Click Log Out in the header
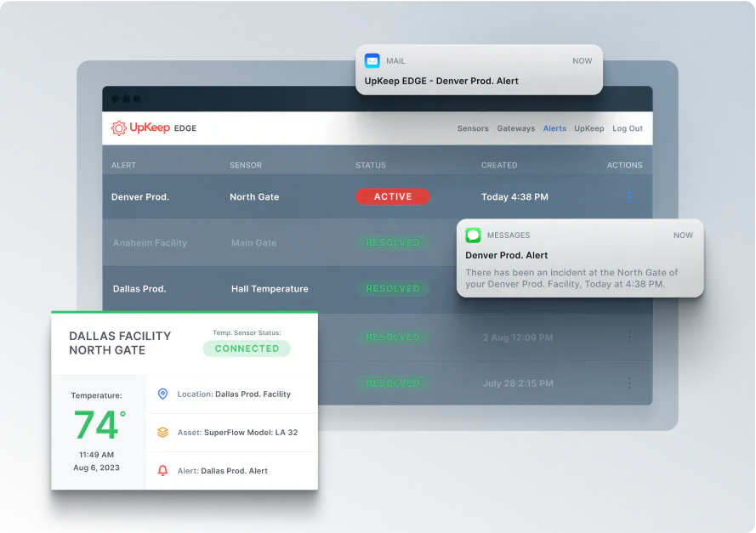 pos(628,128)
